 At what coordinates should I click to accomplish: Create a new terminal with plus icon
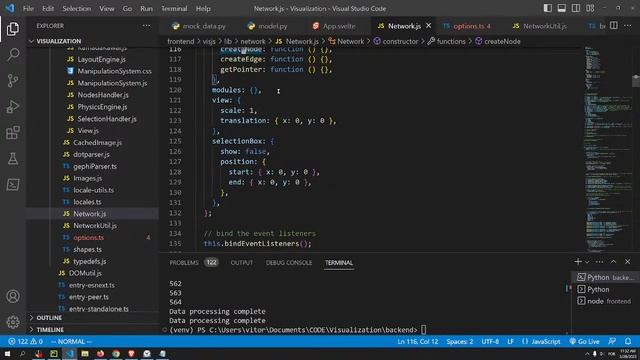[x=578, y=262]
